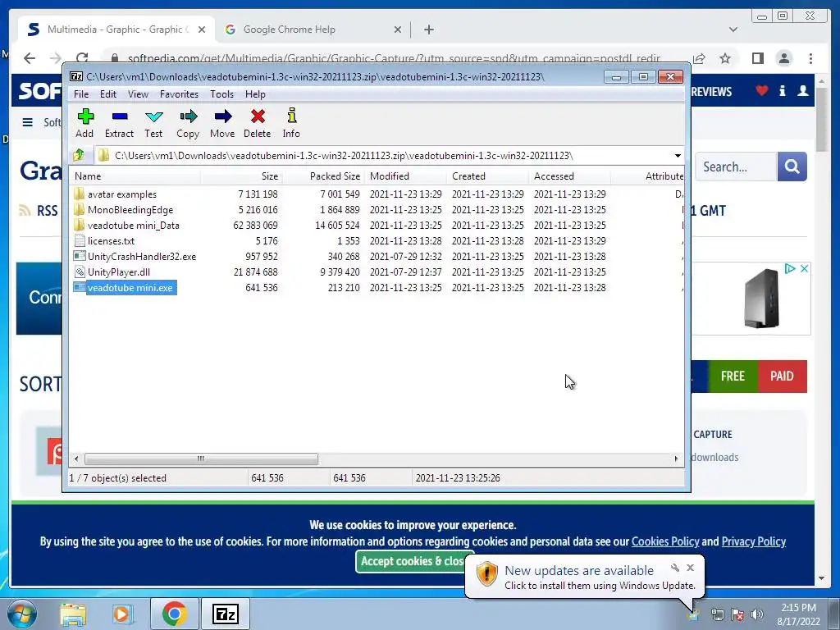Click the Softpedia heart icon
The image size is (840, 630).
pos(761,90)
